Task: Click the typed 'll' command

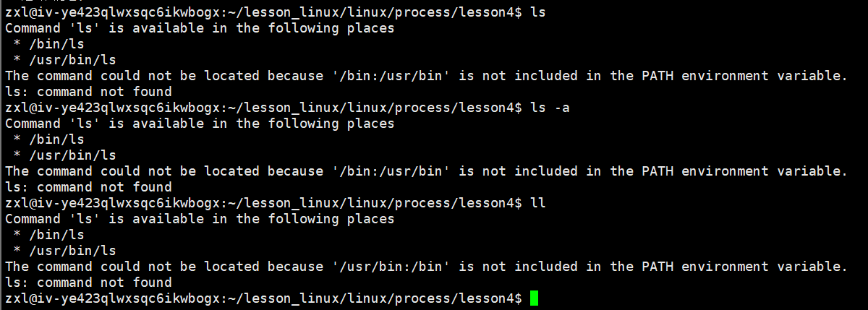Action: (538, 203)
